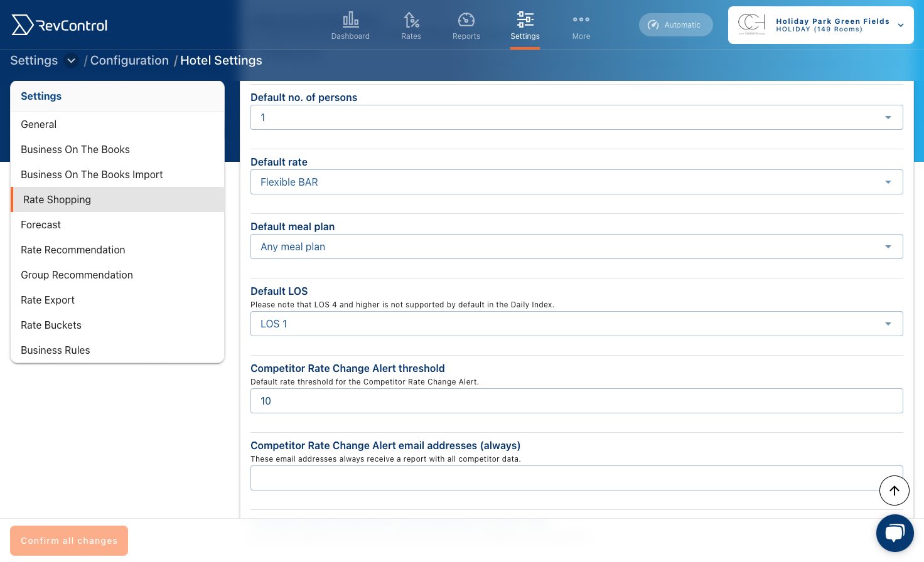
Task: Open the Dashboard bar chart icon
Action: [350, 19]
